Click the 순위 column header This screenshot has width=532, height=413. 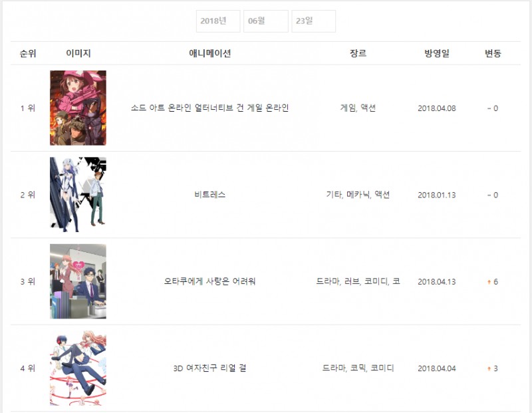pos(28,53)
